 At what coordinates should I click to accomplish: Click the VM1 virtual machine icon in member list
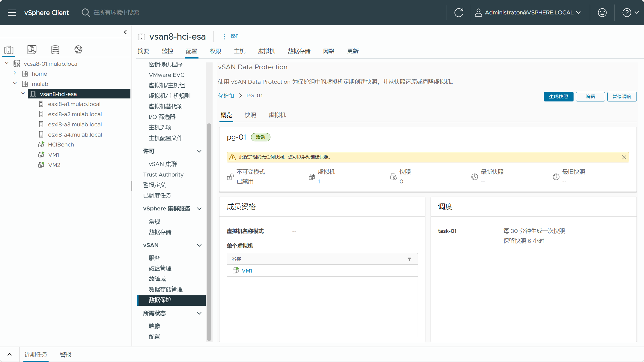pyautogui.click(x=236, y=271)
